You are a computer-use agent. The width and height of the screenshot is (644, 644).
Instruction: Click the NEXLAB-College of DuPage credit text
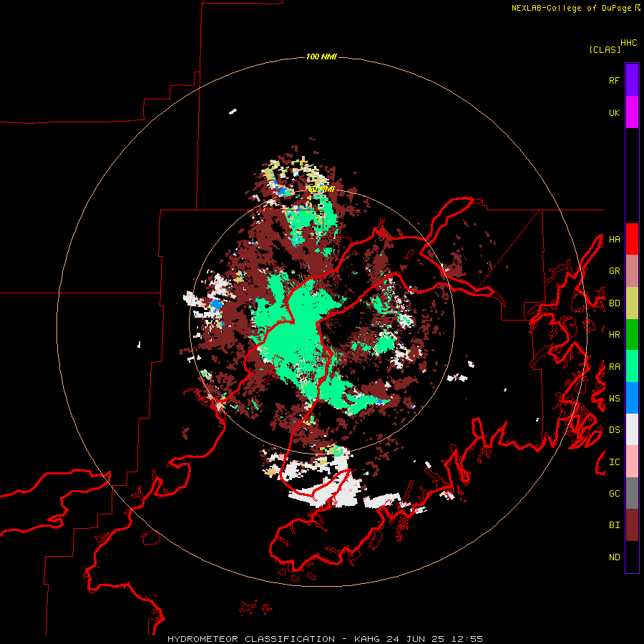tap(575, 8)
